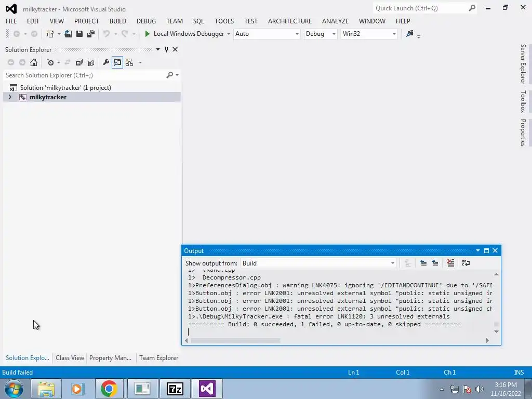Open the TOOLS menu
The image size is (532, 399).
click(224, 21)
